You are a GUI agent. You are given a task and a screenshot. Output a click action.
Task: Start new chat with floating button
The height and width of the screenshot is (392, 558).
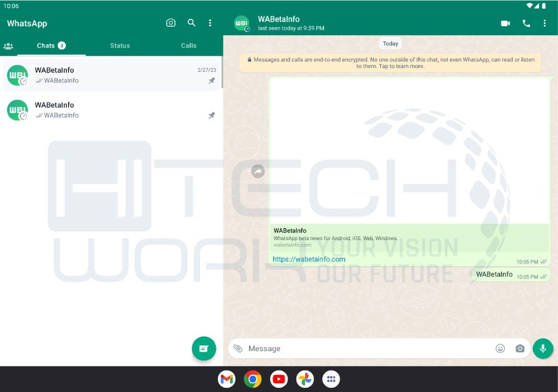click(x=204, y=348)
